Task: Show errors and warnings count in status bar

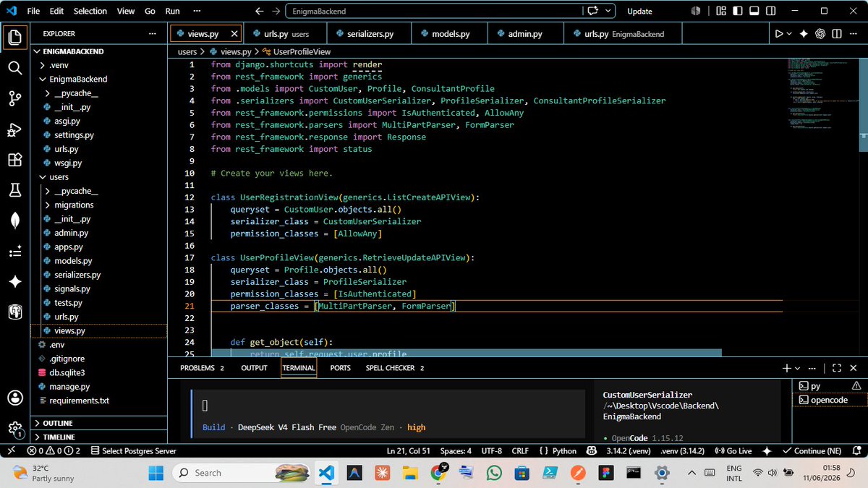Action: tap(54, 450)
